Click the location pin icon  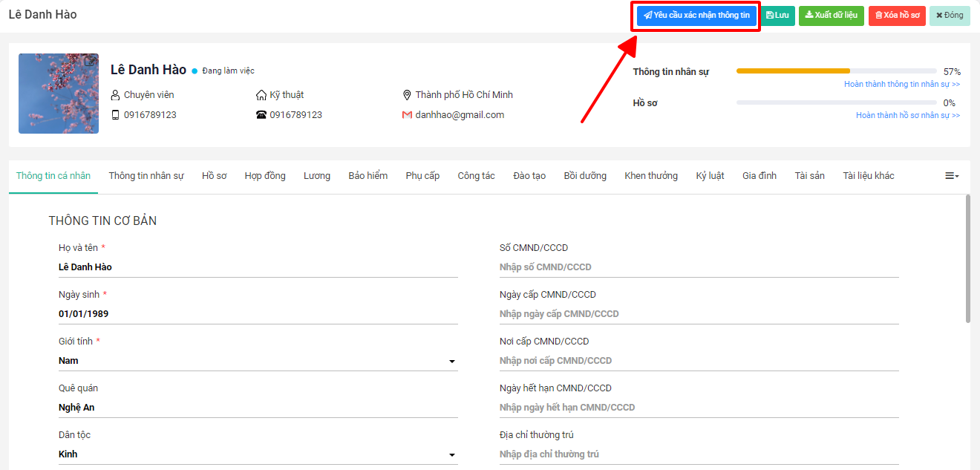407,95
